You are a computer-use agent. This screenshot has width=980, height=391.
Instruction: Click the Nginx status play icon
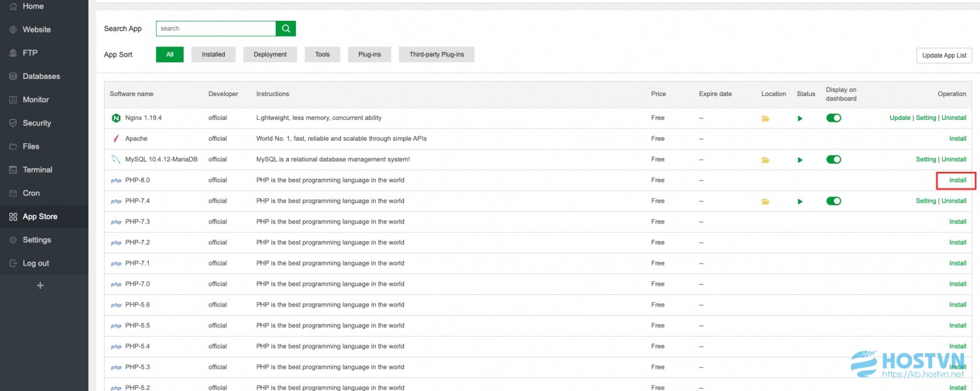tap(800, 119)
